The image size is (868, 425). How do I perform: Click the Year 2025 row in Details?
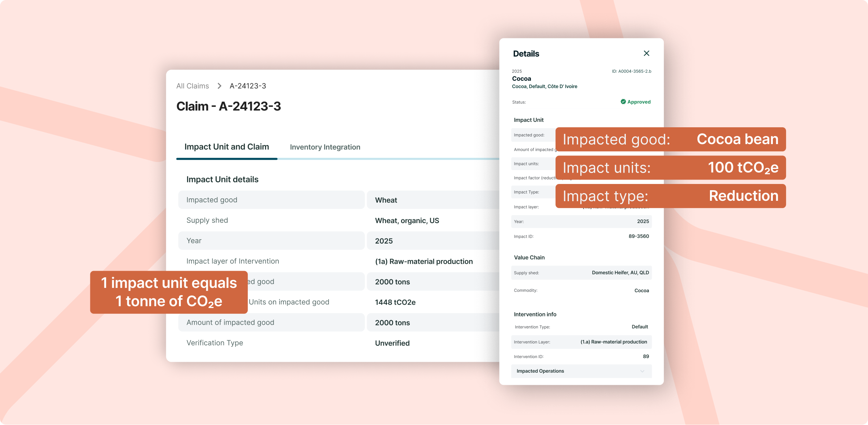point(581,221)
